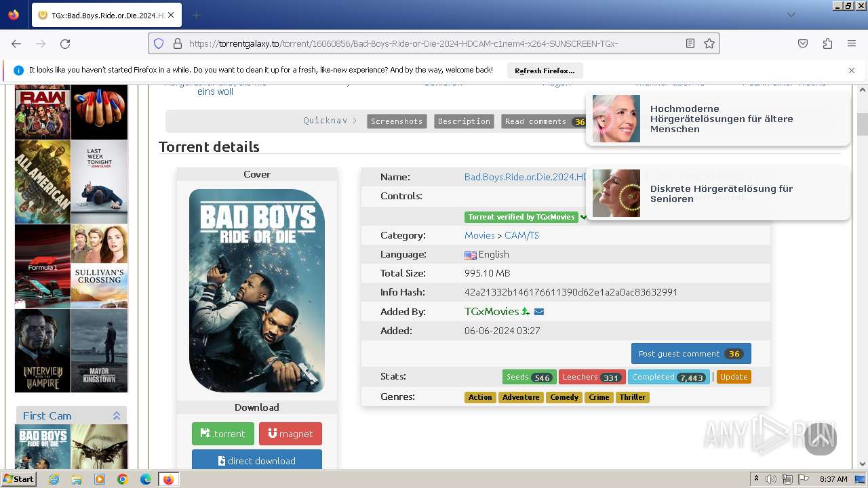The image size is (868, 488).
Task: Select the Adventure genre tag
Action: point(521,397)
